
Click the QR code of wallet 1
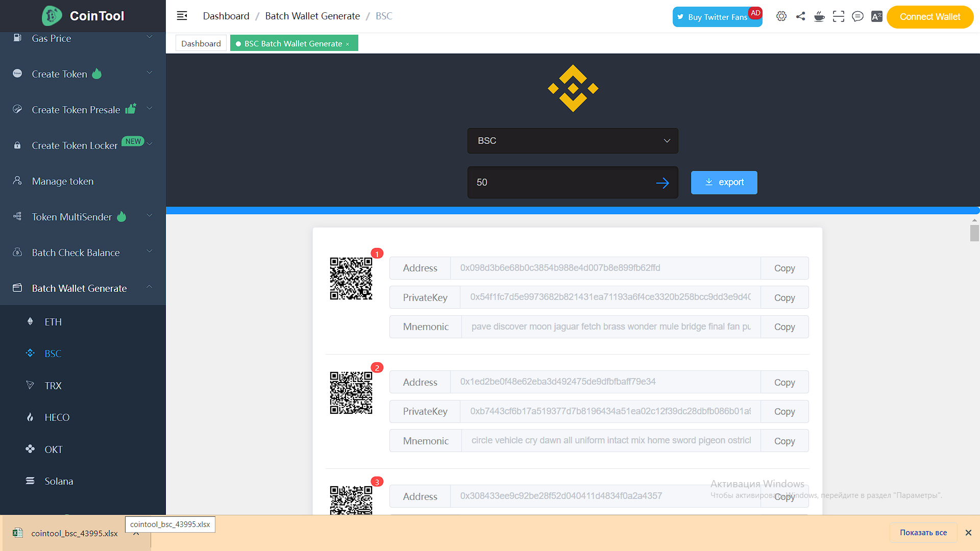351,279
